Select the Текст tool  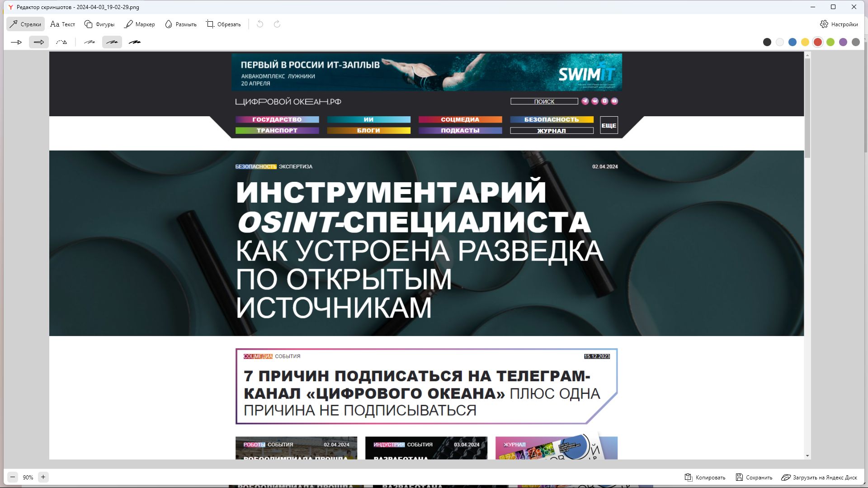click(63, 24)
